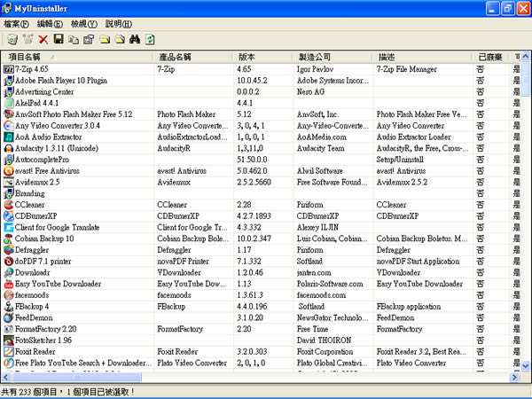
Task: Click the CCleaner entry icon
Action: coord(9,205)
